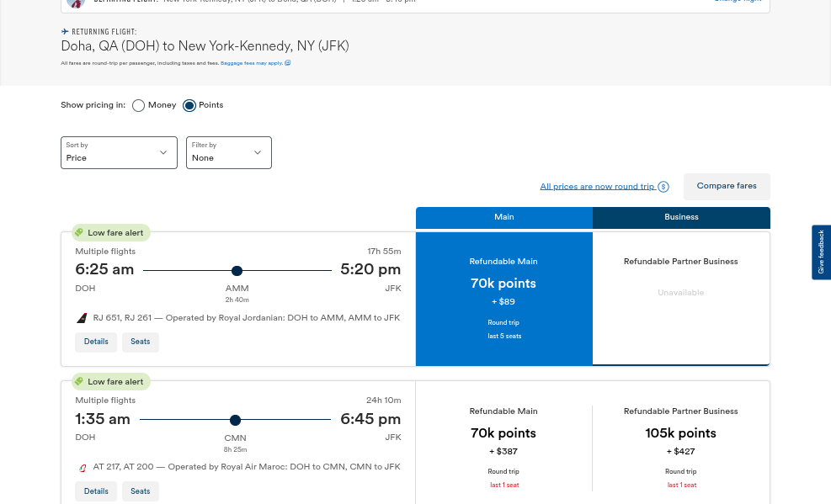Image resolution: width=831 pixels, height=504 pixels.
Task: Click external link icon after Baggage fees
Action: click(288, 62)
